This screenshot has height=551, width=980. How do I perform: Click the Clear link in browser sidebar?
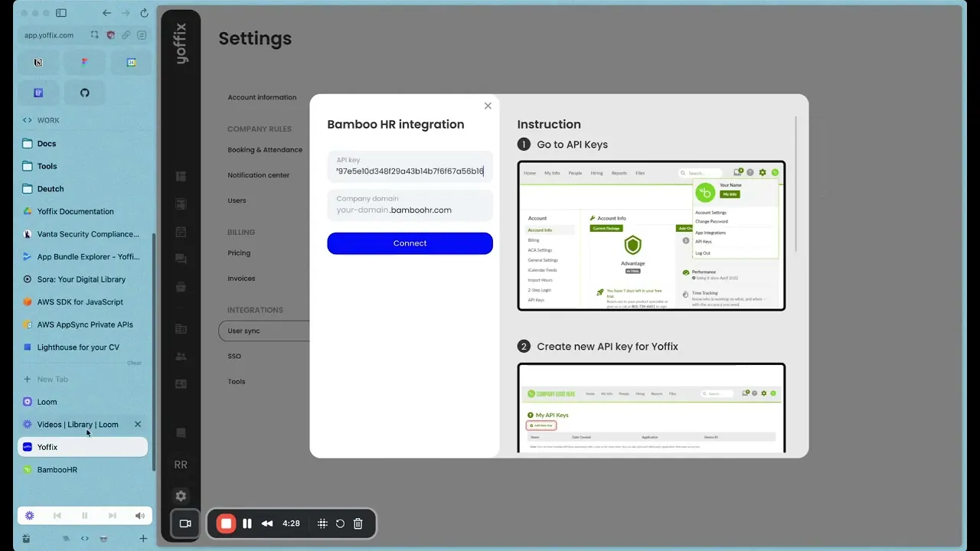click(x=134, y=364)
